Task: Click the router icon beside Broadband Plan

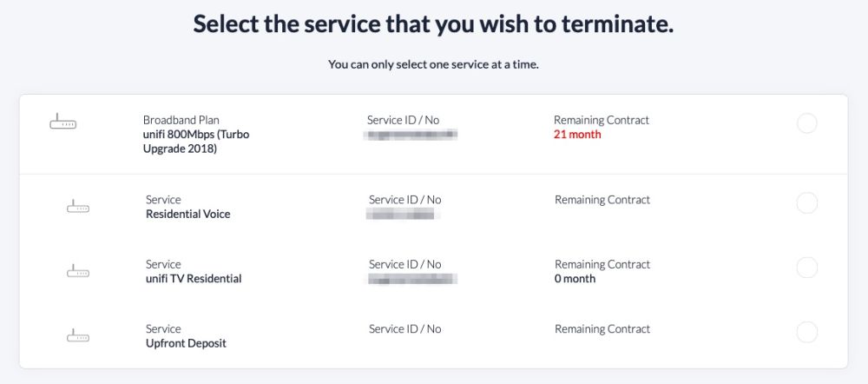Action: click(62, 123)
